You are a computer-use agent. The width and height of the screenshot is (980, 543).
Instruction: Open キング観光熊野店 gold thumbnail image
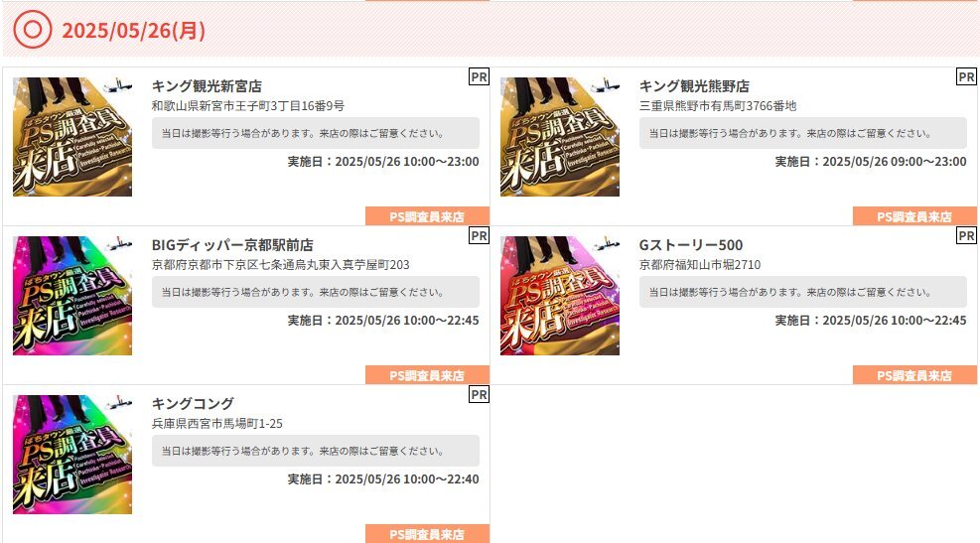coord(560,137)
